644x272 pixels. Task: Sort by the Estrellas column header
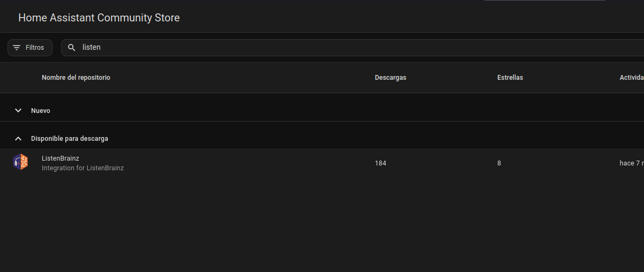510,78
